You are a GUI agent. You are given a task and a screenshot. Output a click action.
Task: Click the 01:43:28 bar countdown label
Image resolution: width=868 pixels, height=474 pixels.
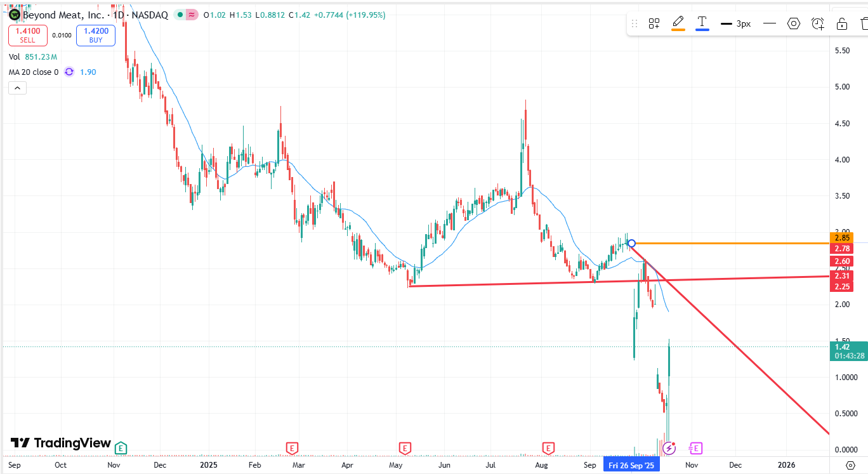849,356
